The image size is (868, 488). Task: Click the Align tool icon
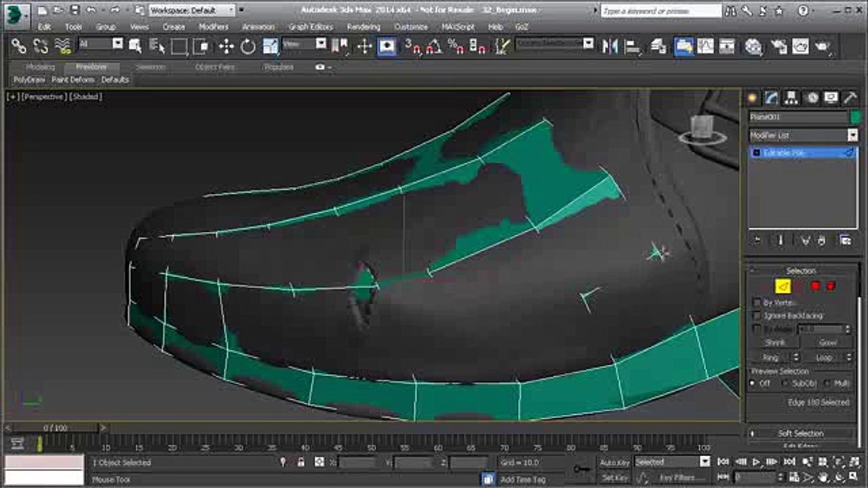pos(632,46)
